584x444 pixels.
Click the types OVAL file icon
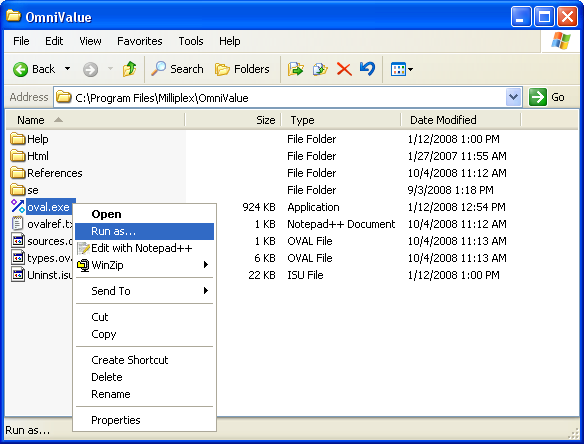point(18,258)
